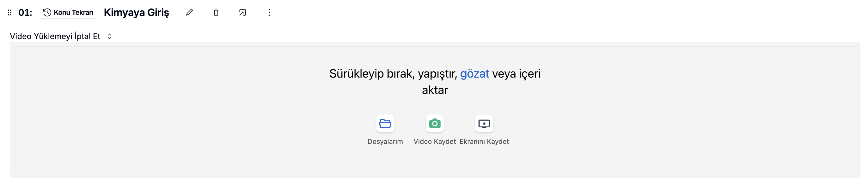Click the Video Kaydet text label
The image size is (868, 188).
coord(435,142)
